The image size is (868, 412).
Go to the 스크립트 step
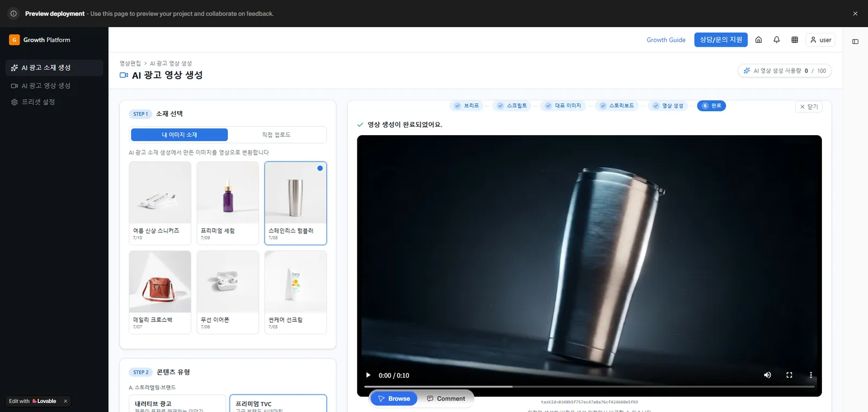tap(512, 106)
